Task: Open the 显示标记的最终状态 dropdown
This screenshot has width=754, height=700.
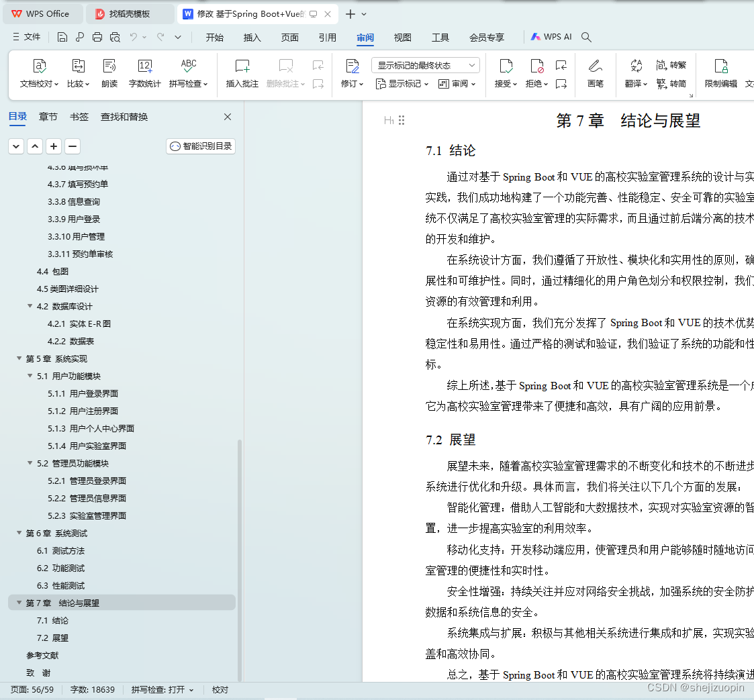Action: pos(426,65)
